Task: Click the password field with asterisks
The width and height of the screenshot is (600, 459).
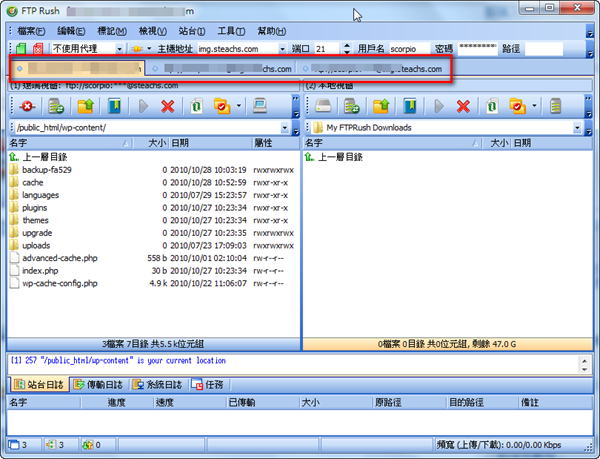Action: [x=478, y=49]
